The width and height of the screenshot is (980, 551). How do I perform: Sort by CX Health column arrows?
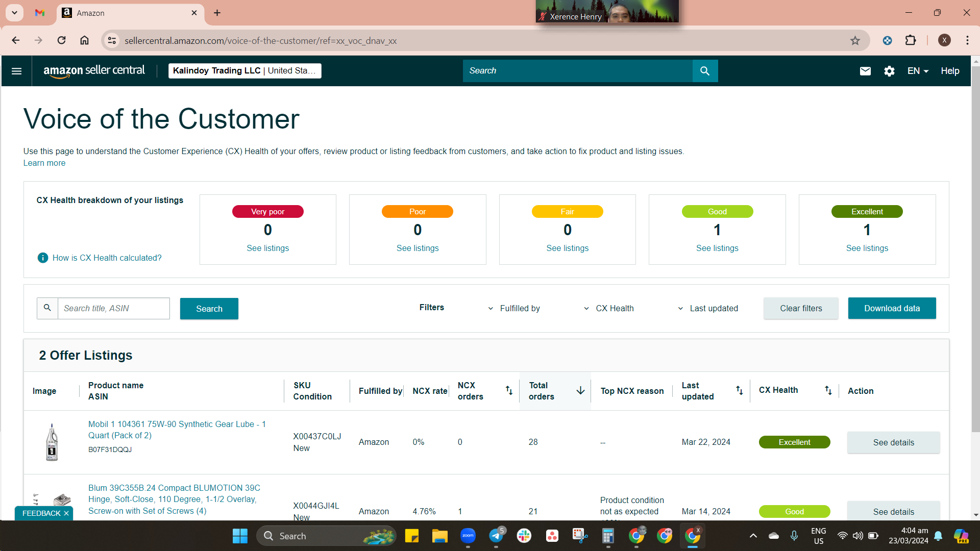[x=828, y=390]
